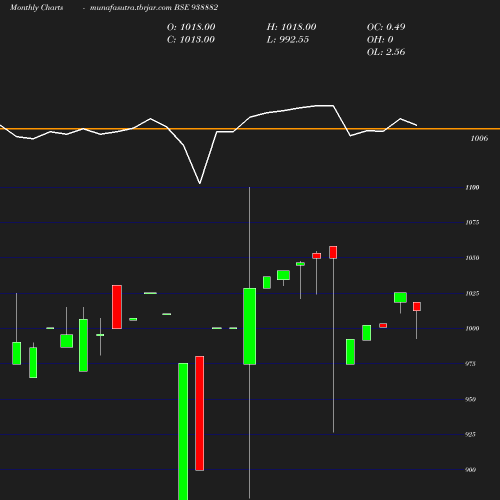The image size is (500, 500).
Task: Click the OC: 0.49 reading
Action: click(x=386, y=27)
